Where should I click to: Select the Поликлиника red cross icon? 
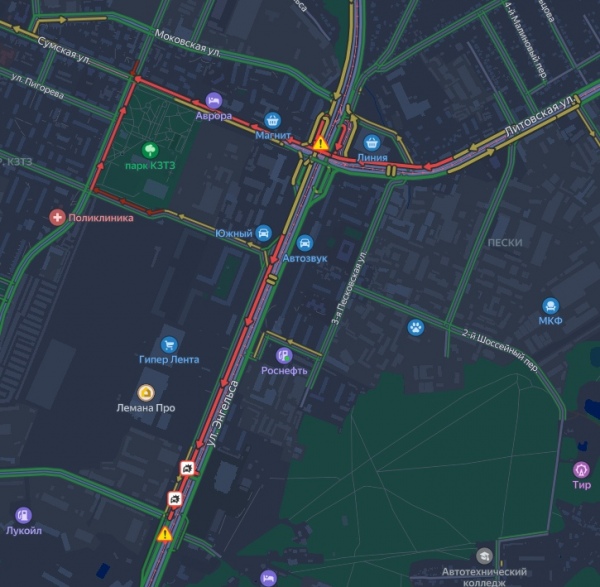(x=57, y=217)
